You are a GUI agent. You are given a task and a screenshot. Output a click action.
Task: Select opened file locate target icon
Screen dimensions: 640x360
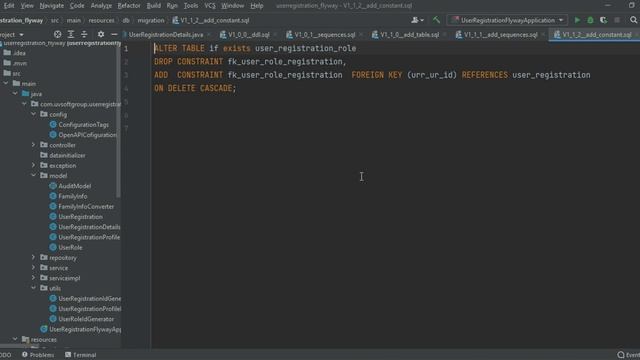(x=58, y=34)
